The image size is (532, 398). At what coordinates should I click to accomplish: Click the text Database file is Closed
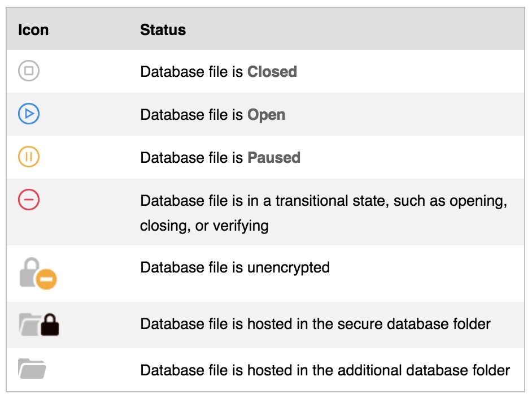pos(219,72)
